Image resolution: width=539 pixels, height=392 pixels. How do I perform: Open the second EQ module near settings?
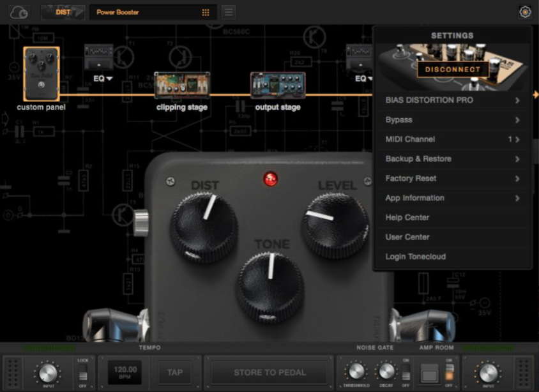pos(359,57)
